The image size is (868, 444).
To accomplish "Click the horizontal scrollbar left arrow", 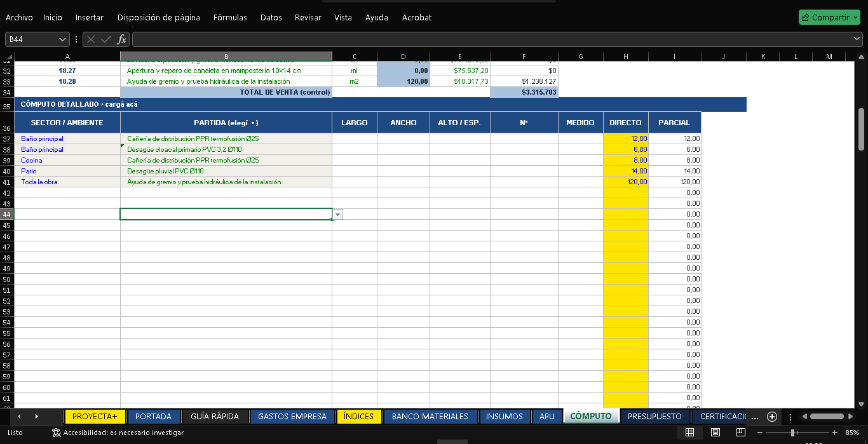I will pos(804,417).
